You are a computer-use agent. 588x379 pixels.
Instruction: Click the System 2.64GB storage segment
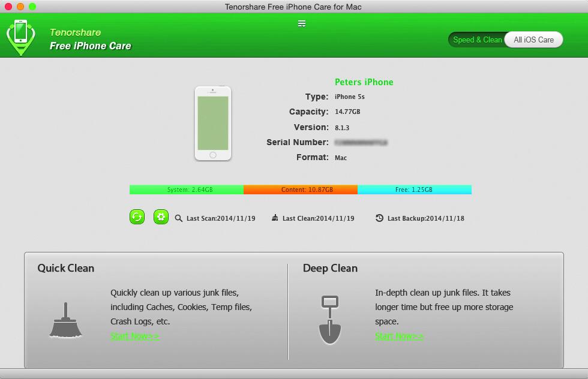click(x=187, y=189)
